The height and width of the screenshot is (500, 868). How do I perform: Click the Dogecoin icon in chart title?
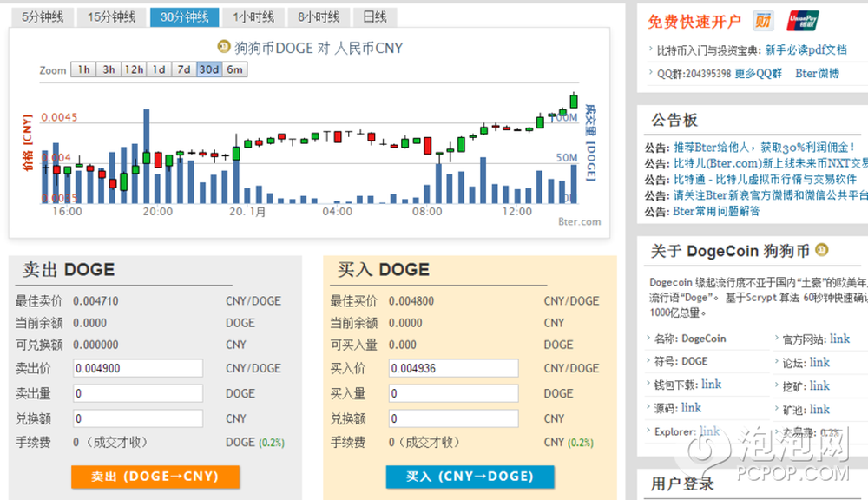click(x=224, y=47)
